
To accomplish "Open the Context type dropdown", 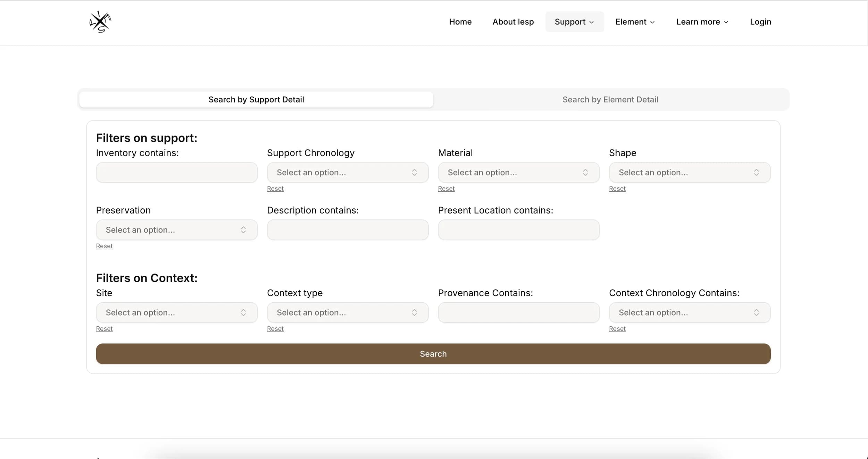I will (x=348, y=312).
